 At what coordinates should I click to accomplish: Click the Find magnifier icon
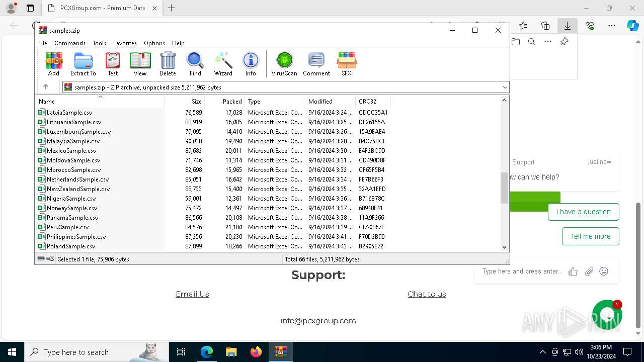coord(195,64)
